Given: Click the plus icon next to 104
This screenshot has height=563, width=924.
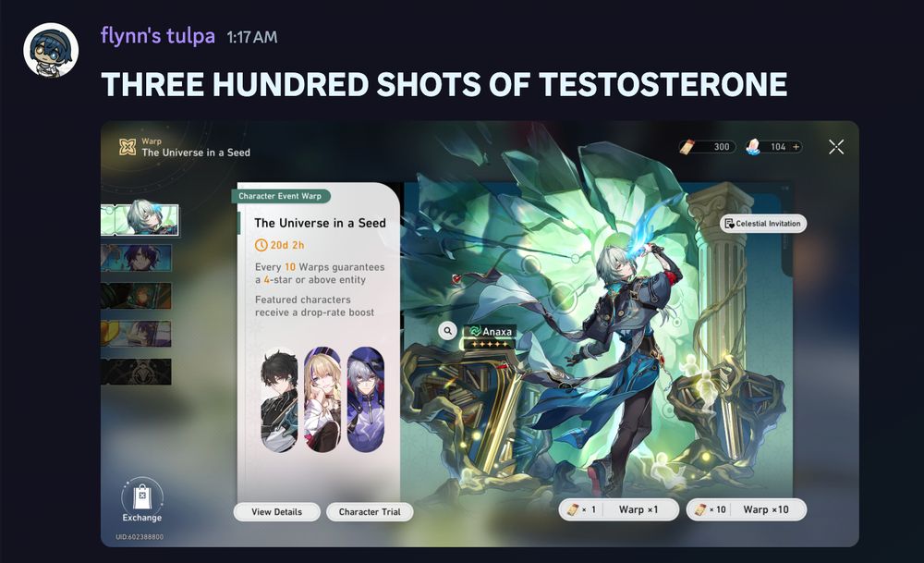Looking at the screenshot, I should [796, 147].
